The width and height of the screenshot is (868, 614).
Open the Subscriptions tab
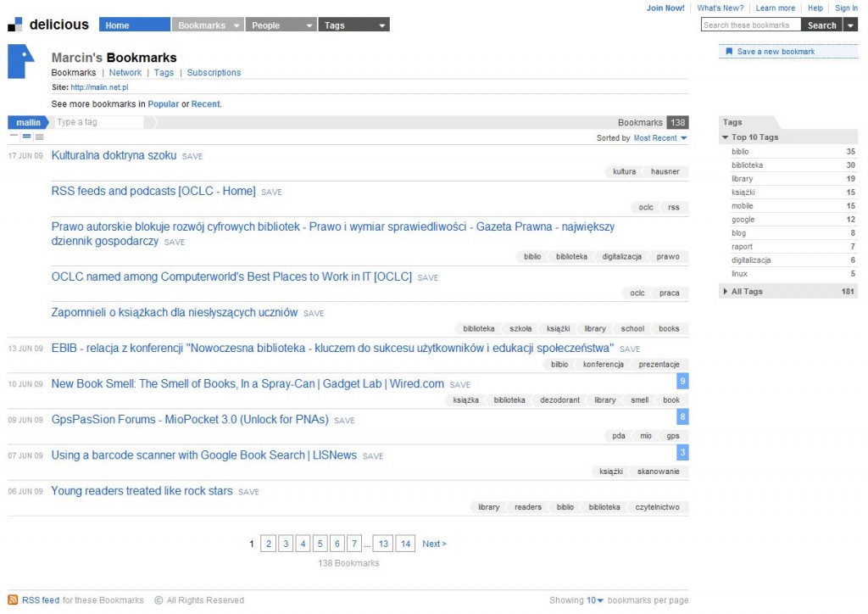[214, 73]
